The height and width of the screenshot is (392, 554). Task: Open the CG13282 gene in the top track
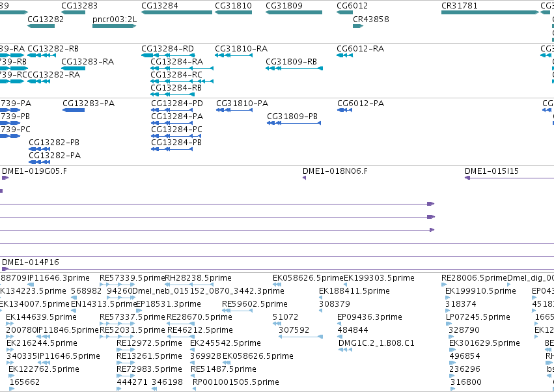click(x=41, y=26)
